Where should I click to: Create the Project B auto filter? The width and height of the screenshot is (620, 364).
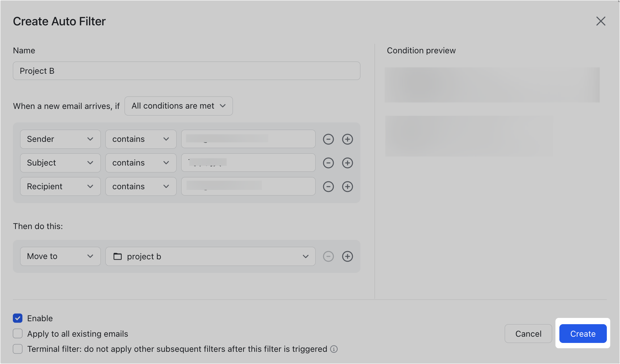click(582, 333)
